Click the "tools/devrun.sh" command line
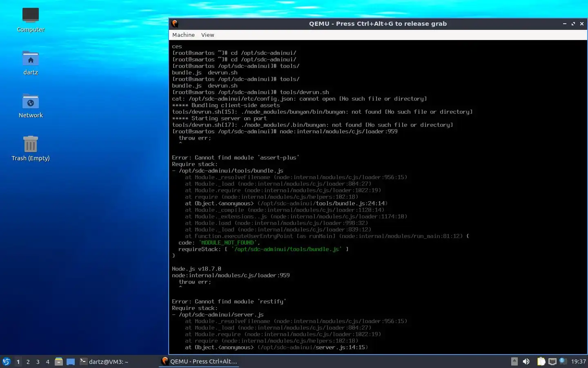Image resolution: width=588 pixels, height=368 pixels. [250, 92]
